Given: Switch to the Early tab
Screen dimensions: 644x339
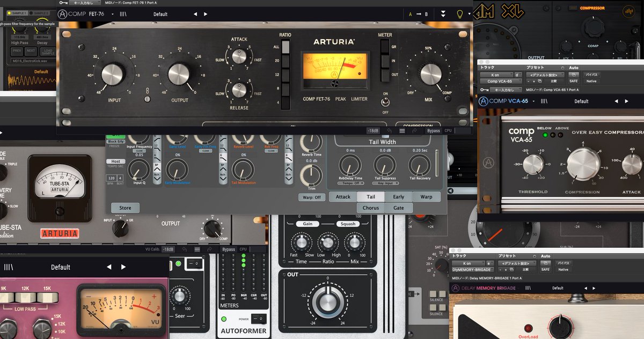Looking at the screenshot, I should click(x=398, y=197).
